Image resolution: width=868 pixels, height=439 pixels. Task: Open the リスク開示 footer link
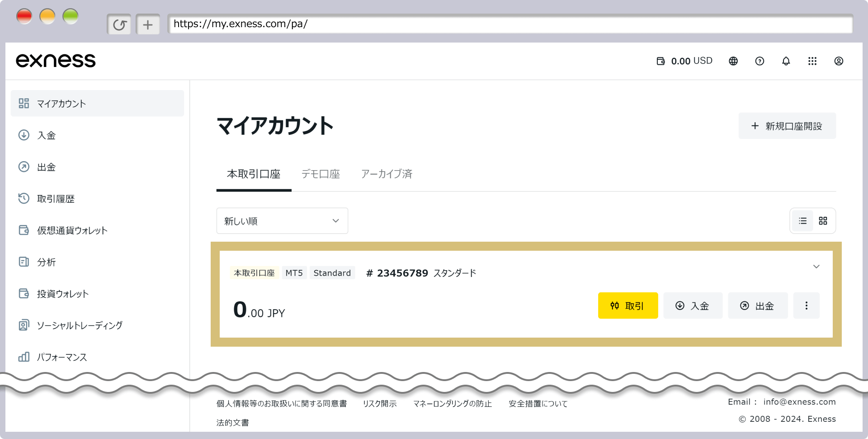380,404
